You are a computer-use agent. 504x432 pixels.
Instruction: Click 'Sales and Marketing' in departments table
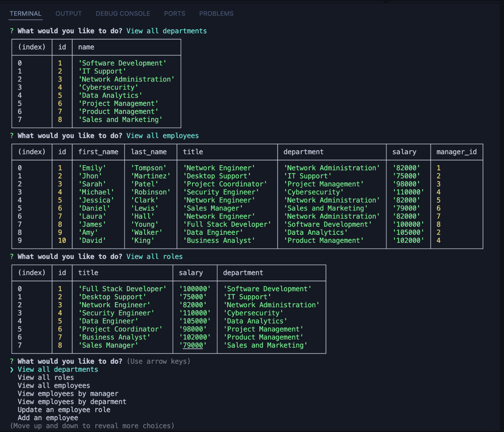click(x=120, y=119)
